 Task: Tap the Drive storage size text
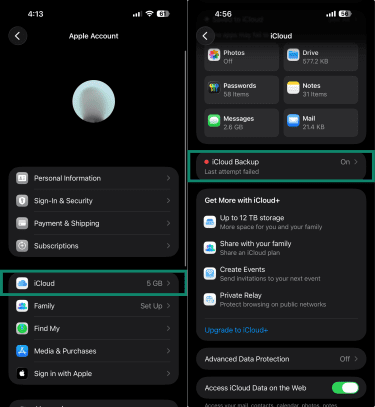pyautogui.click(x=315, y=61)
